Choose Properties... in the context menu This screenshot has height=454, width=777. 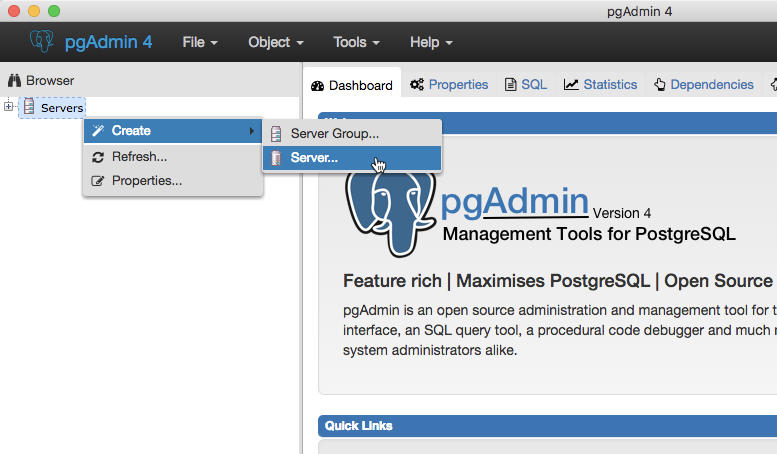(173, 180)
